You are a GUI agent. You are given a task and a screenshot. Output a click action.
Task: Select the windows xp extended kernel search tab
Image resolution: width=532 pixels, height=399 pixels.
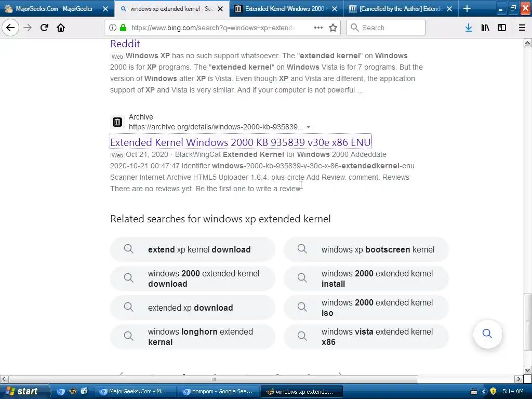(171, 9)
